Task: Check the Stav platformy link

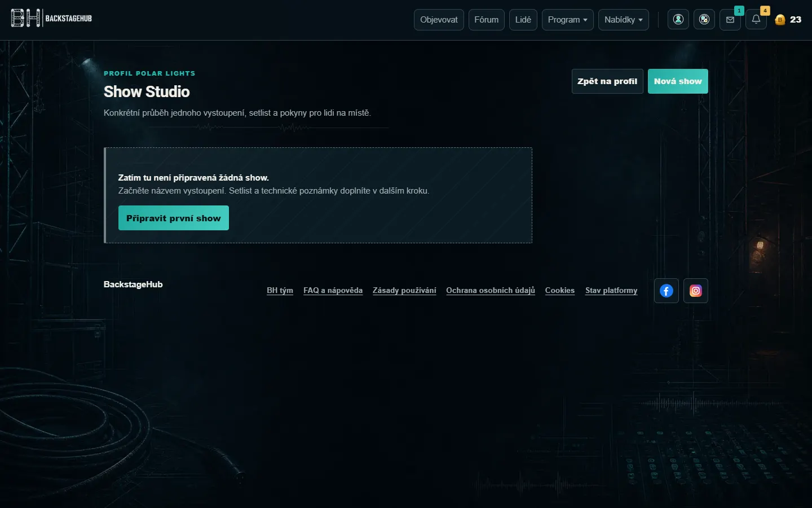Action: tap(611, 290)
